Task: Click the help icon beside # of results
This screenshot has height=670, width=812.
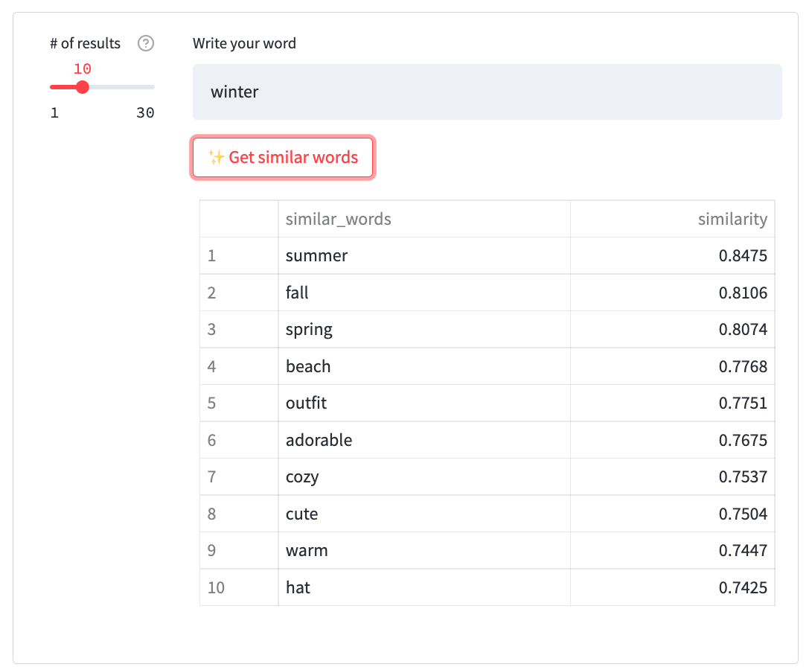Action: (x=146, y=44)
